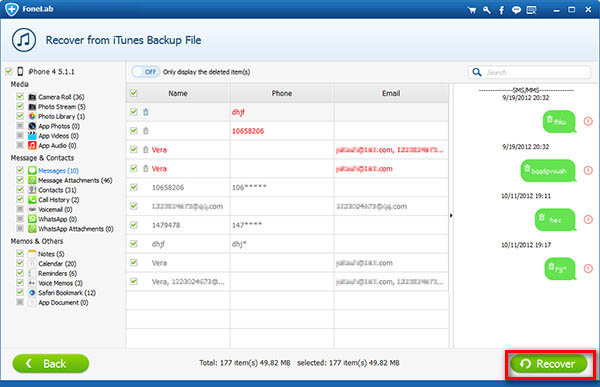Select the red 'dhjf' phone cell
600x387 pixels.
[x=282, y=112]
